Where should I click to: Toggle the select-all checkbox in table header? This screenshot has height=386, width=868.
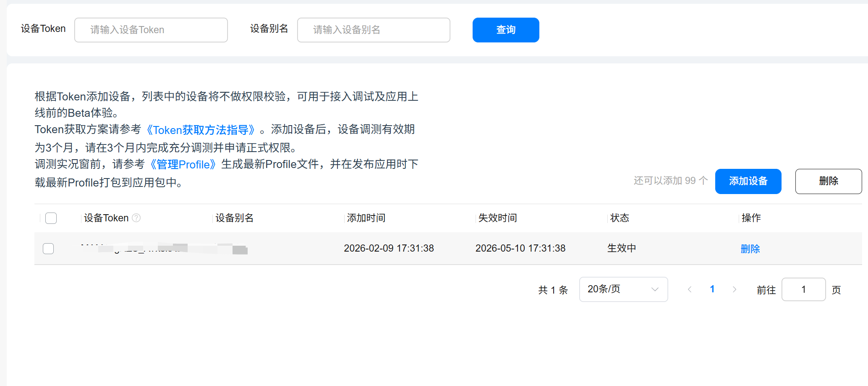(x=51, y=218)
